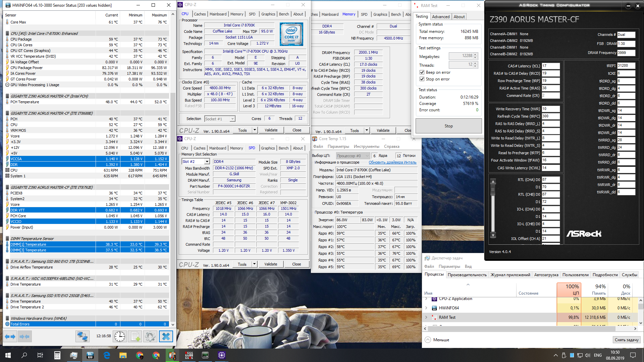This screenshot has height=362, width=644.
Task: Switch to the Advanced tab in RAM Test
Action: (440, 17)
